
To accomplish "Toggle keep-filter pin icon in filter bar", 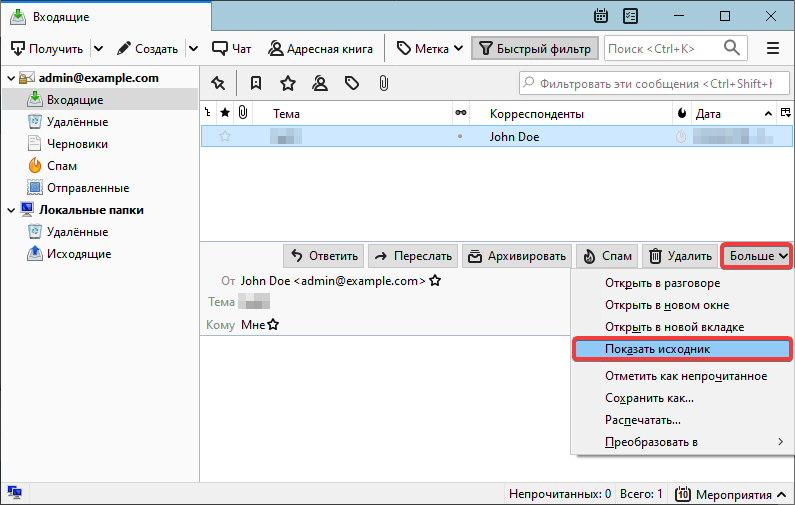I will pyautogui.click(x=217, y=83).
